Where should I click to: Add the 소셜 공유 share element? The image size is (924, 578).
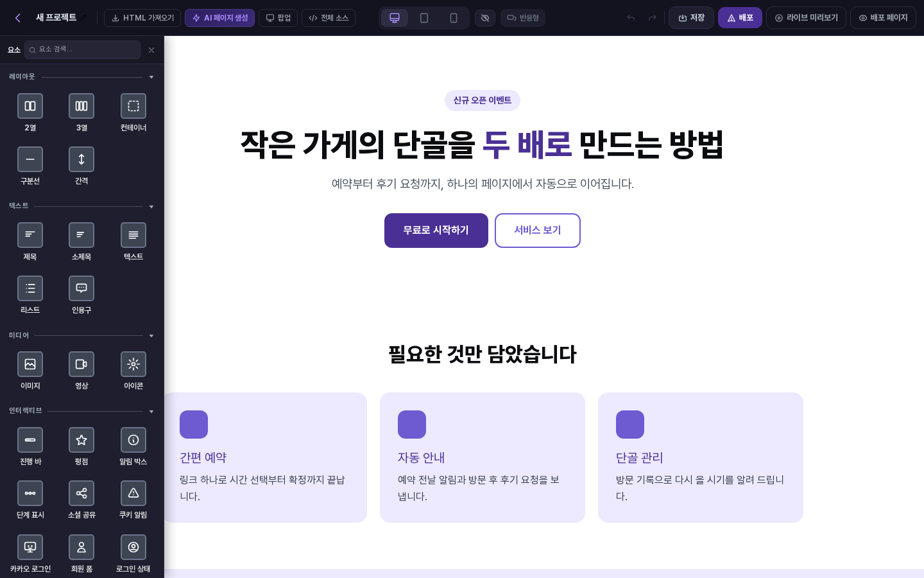[x=81, y=500]
